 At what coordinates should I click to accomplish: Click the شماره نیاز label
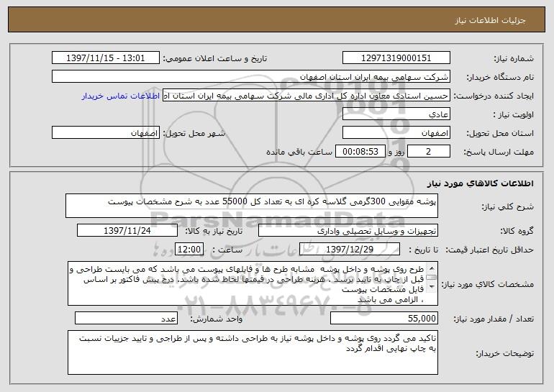pos(514,58)
